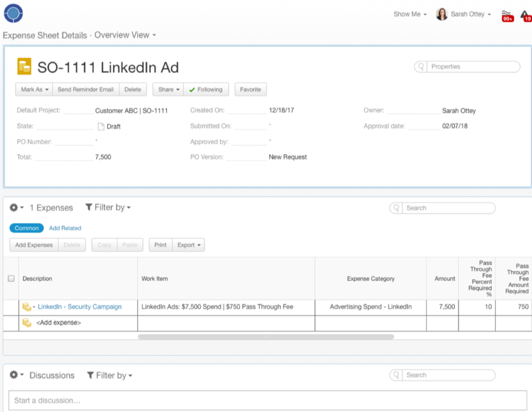Click the Add Expenses button

click(x=34, y=245)
